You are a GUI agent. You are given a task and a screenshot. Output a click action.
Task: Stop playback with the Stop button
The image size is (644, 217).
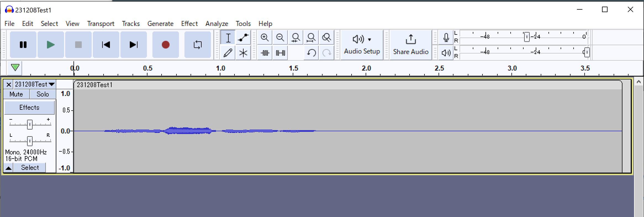pyautogui.click(x=78, y=45)
